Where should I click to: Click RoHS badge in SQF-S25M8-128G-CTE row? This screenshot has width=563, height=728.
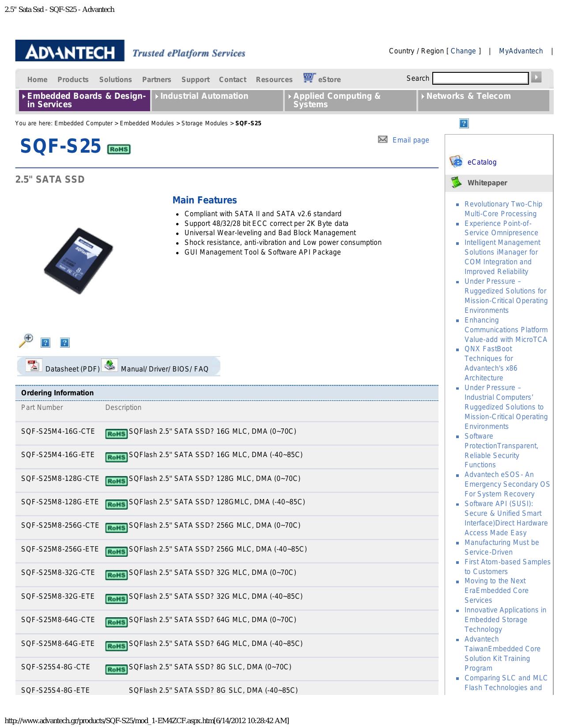tap(117, 481)
